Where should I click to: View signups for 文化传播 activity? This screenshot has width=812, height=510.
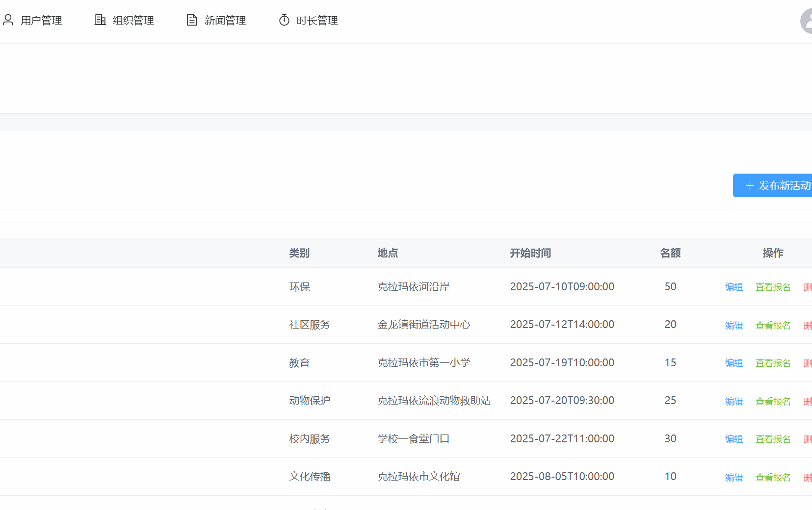point(773,477)
